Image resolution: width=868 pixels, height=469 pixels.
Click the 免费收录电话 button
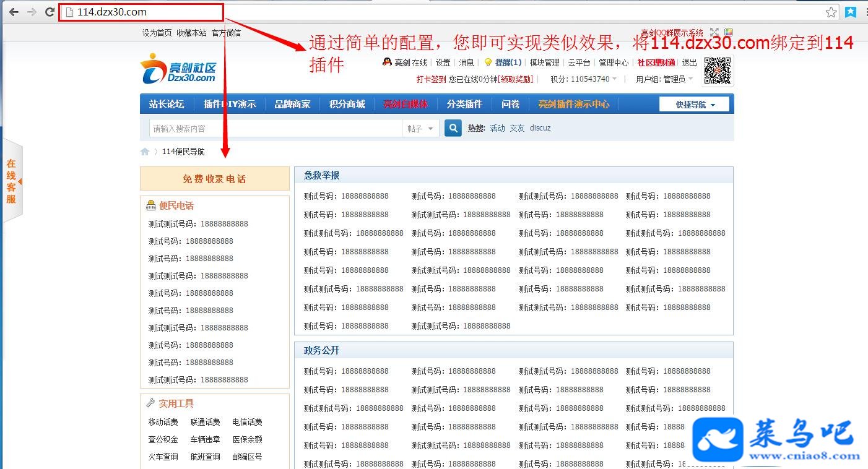click(x=215, y=179)
